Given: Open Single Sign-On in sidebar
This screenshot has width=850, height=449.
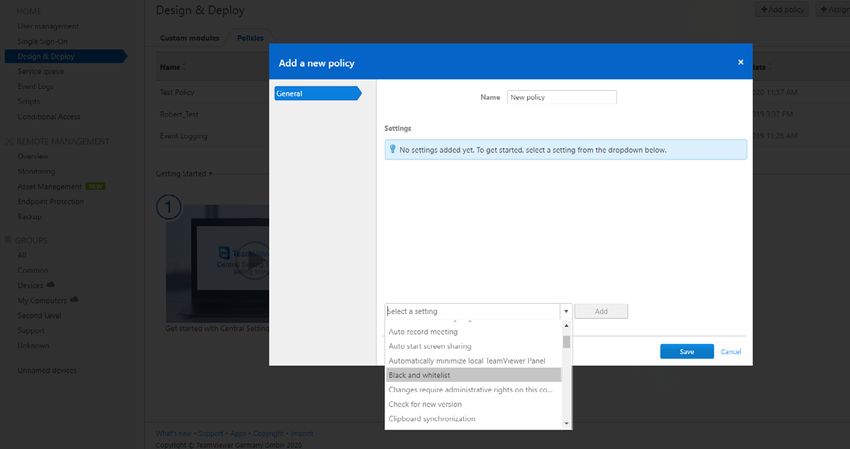Looking at the screenshot, I should pos(43,41).
